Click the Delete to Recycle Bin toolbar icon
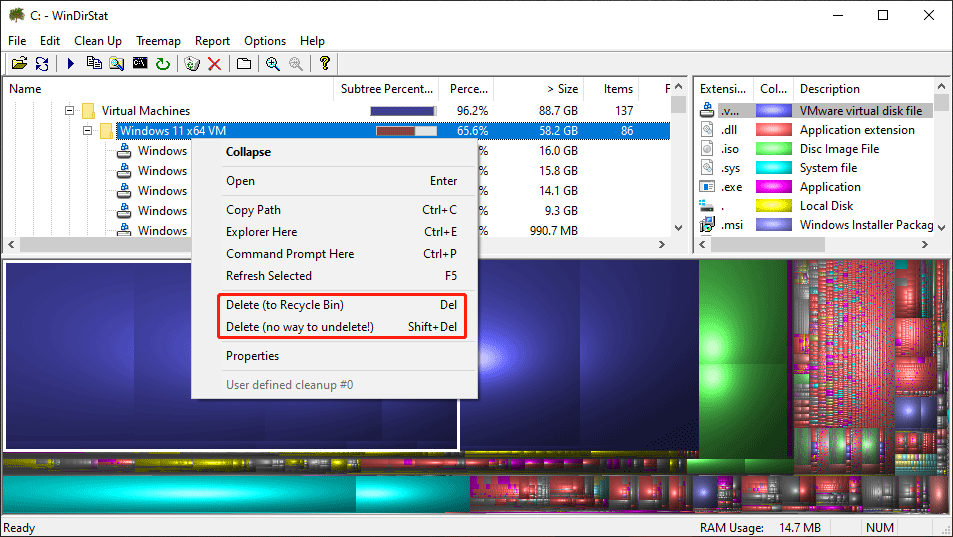Screen dimensions: 953x537 (x=192, y=63)
